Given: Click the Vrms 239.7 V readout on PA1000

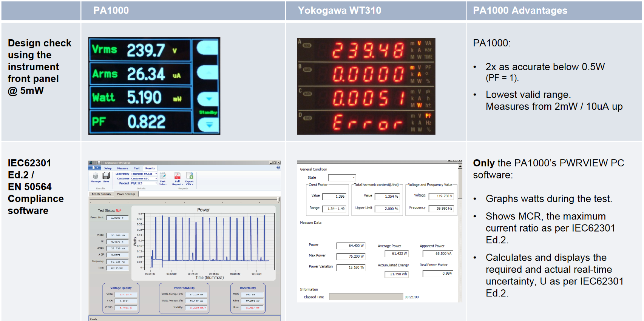Looking at the screenshot, I should pos(140,50).
